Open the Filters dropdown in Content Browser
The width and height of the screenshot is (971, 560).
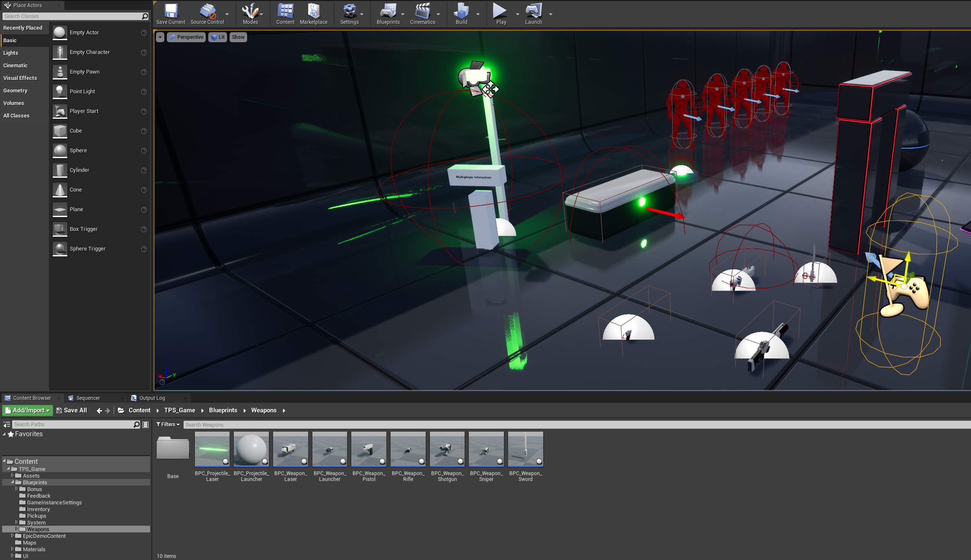168,424
